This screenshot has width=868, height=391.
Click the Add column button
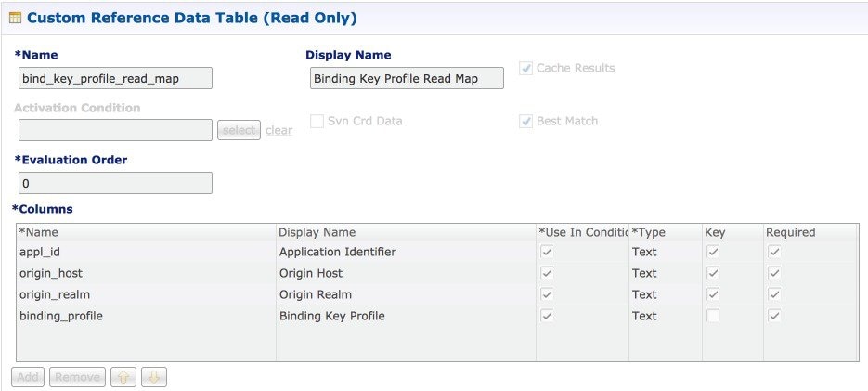[x=28, y=377]
